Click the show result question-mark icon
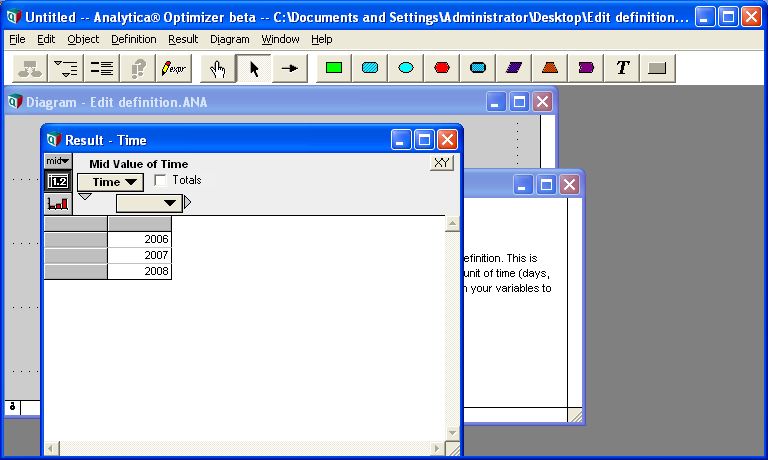This screenshot has height=460, width=768. (138, 68)
